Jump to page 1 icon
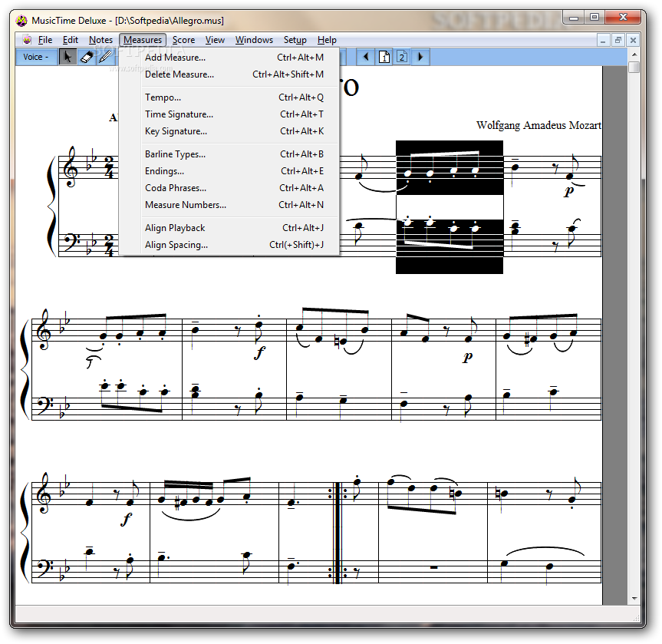The width and height of the screenshot is (662, 644). click(384, 57)
